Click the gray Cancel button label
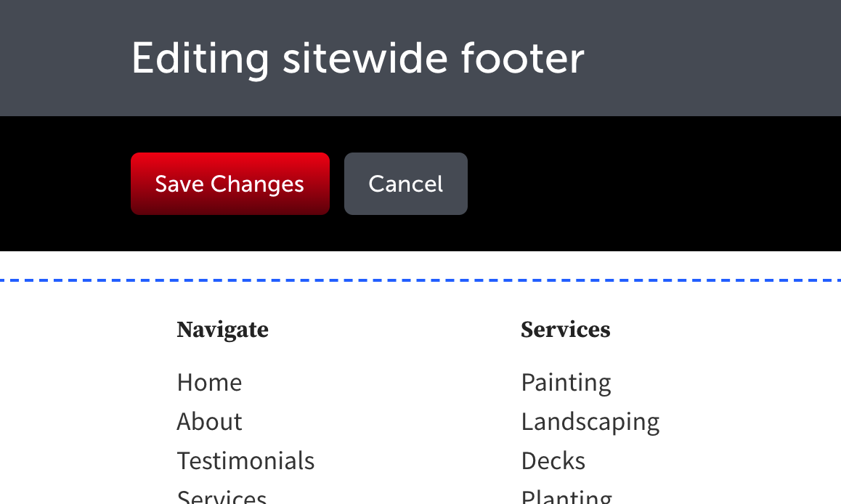The height and width of the screenshot is (504, 841). coord(405,184)
